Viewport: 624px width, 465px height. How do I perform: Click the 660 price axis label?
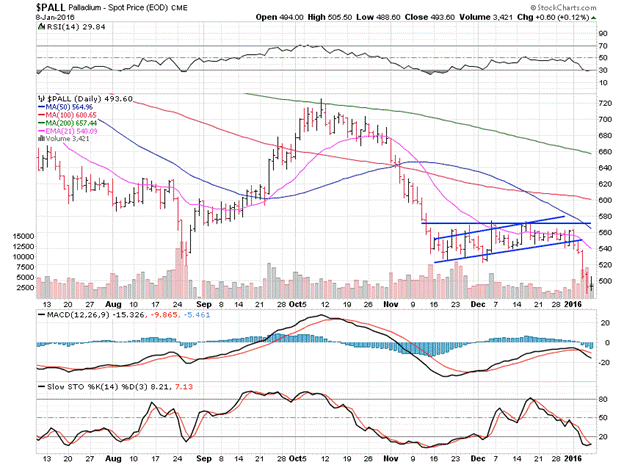click(x=605, y=152)
